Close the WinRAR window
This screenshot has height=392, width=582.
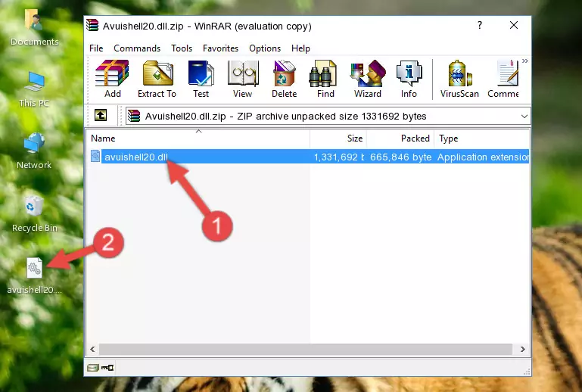pos(514,25)
